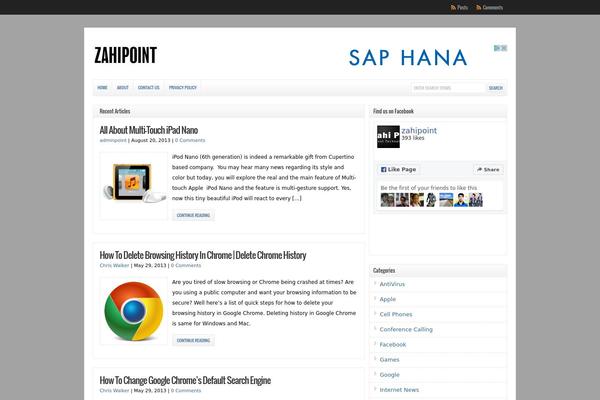600x400 pixels.
Task: Go to the Home menu item
Action: pos(102,88)
